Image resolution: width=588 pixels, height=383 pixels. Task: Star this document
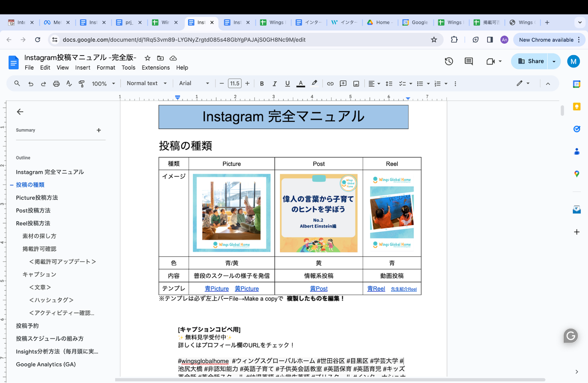tap(147, 58)
